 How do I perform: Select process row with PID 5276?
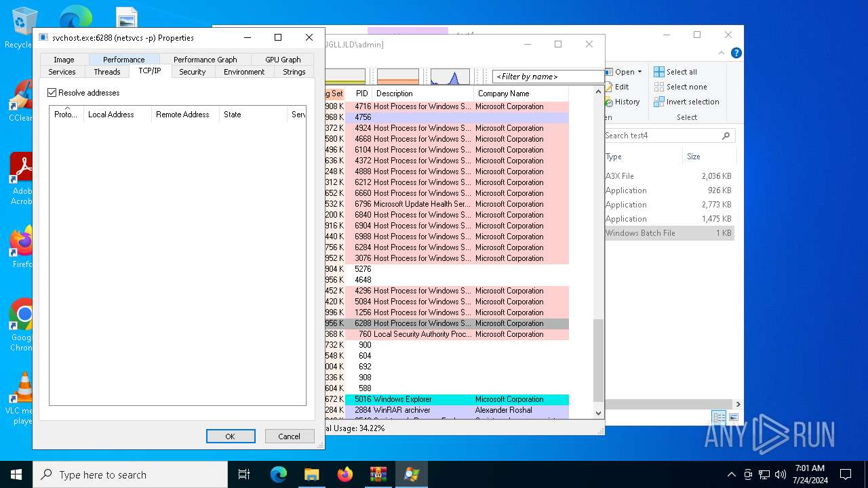446,269
